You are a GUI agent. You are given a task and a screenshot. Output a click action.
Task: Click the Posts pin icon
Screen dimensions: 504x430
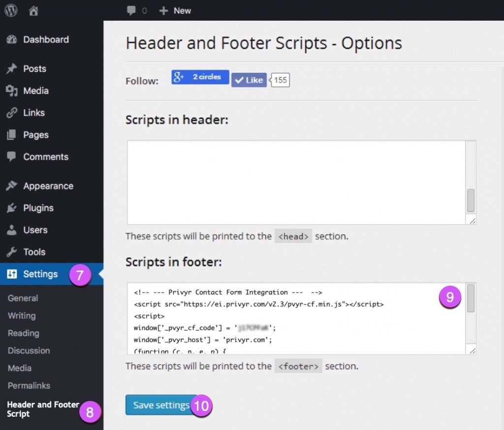(x=12, y=68)
